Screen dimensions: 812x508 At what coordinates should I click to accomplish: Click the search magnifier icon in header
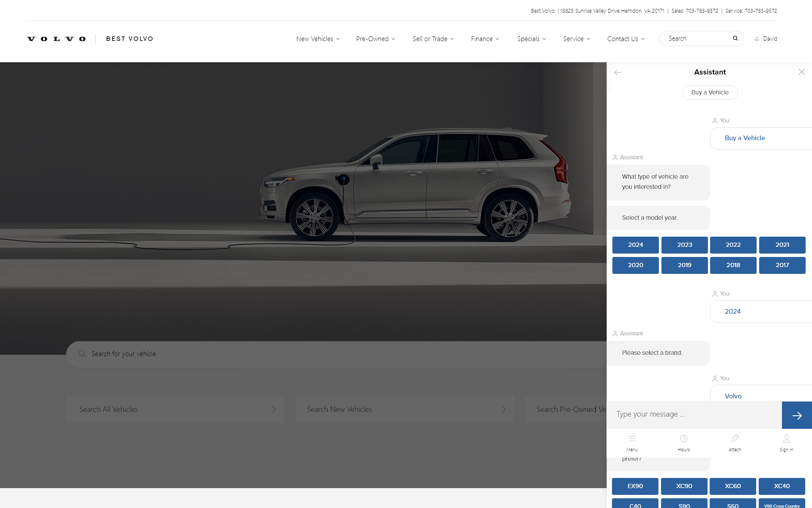pyautogui.click(x=735, y=38)
